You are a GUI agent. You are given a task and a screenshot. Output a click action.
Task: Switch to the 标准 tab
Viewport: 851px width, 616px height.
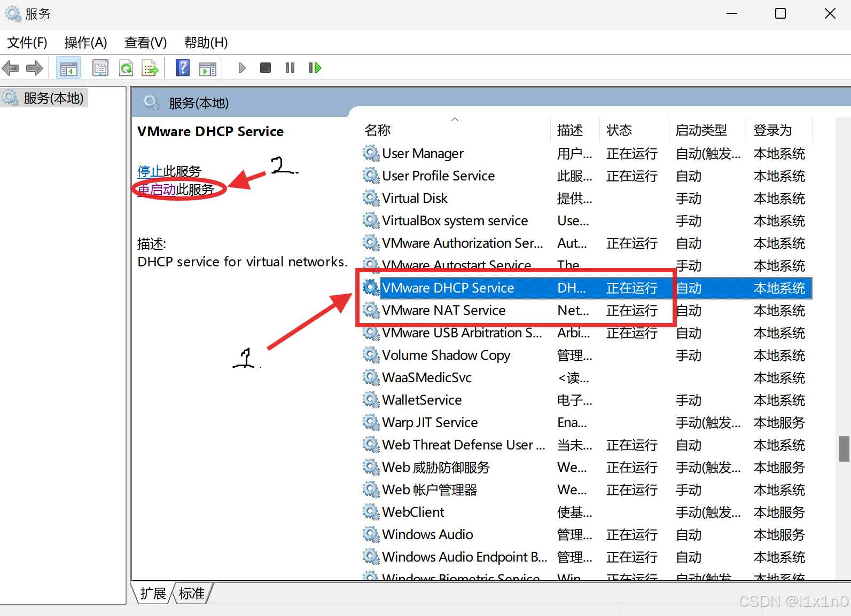(x=192, y=593)
